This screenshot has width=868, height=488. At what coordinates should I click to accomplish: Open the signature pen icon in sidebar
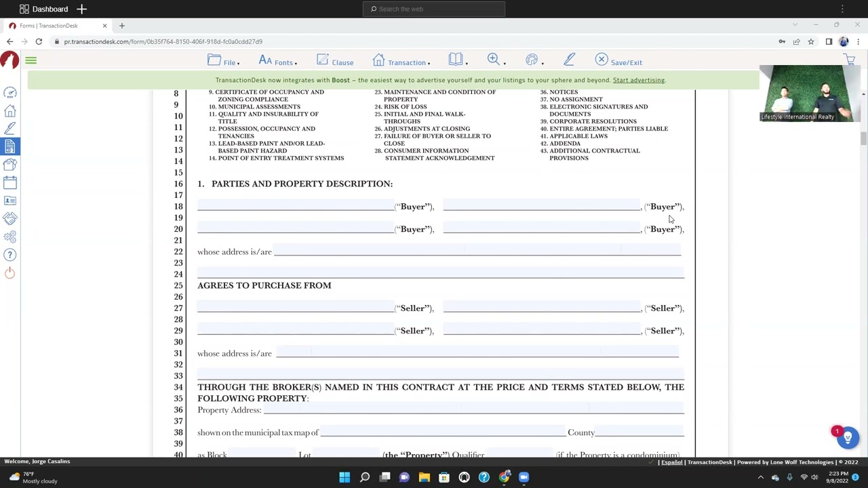[x=10, y=128]
